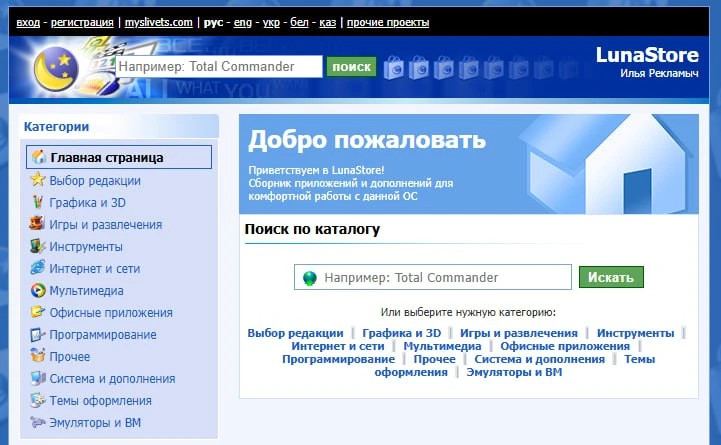Open Графика и 3D in sidebar categories
This screenshot has height=445, width=721.
[87, 203]
